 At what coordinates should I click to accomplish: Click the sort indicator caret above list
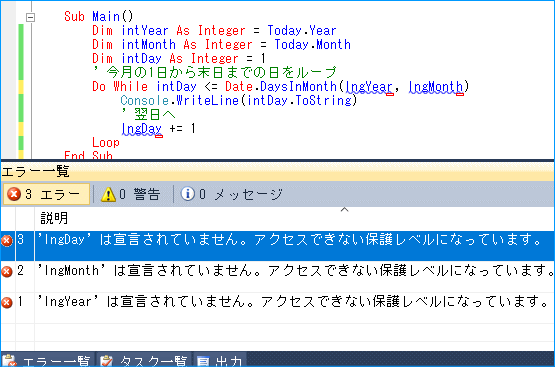[344, 210]
